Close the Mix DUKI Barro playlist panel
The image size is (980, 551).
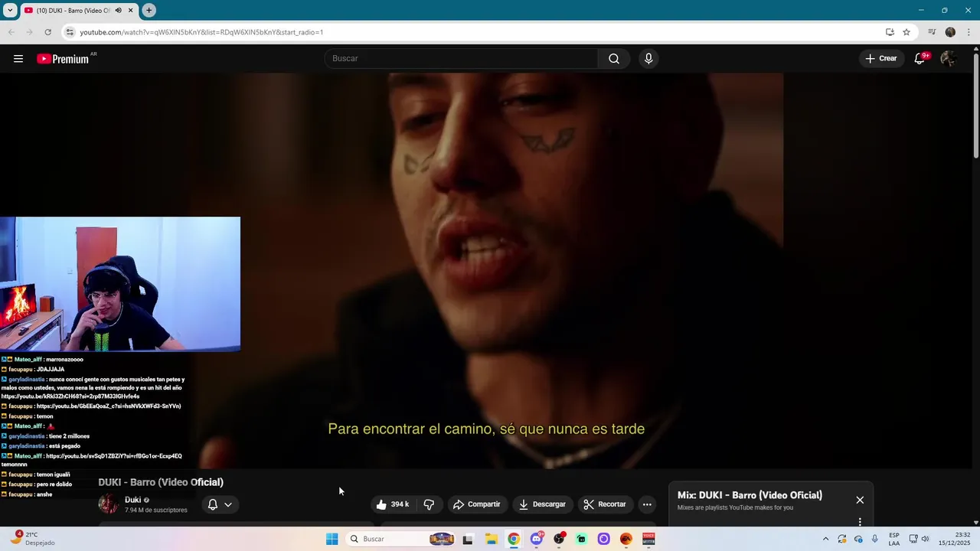coord(860,500)
